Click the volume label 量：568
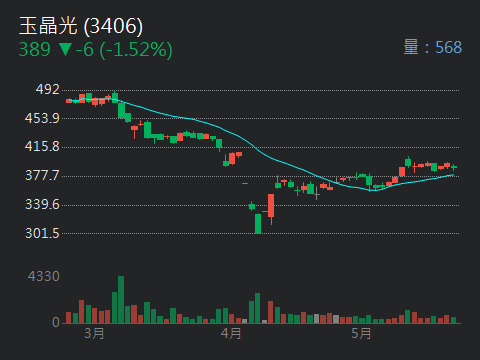 click(x=433, y=47)
